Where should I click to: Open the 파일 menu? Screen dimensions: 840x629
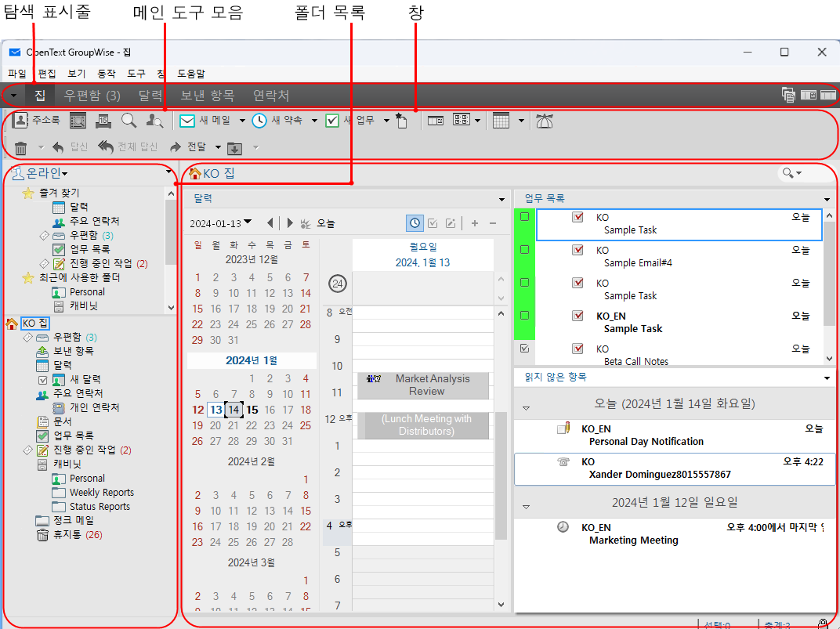tap(17, 74)
